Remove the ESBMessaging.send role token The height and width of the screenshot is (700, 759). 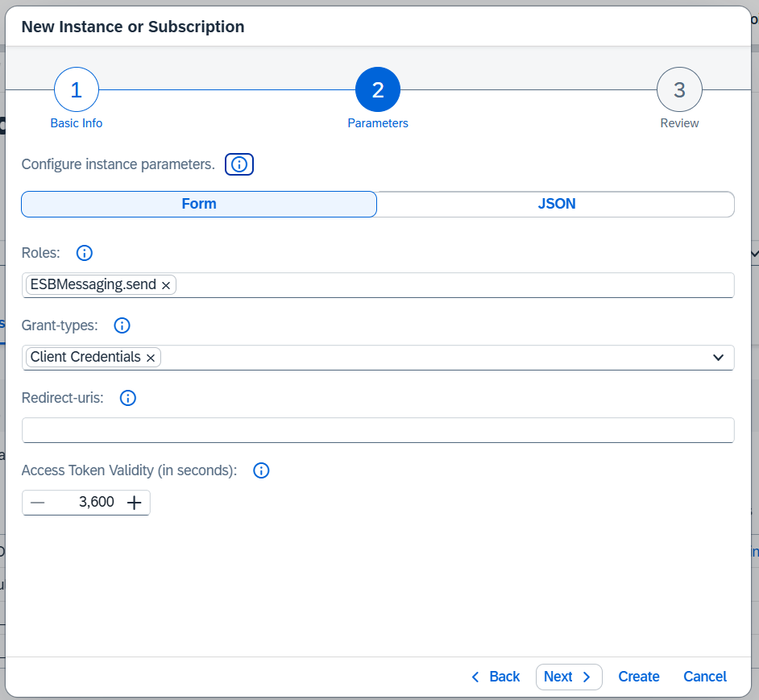(x=166, y=285)
